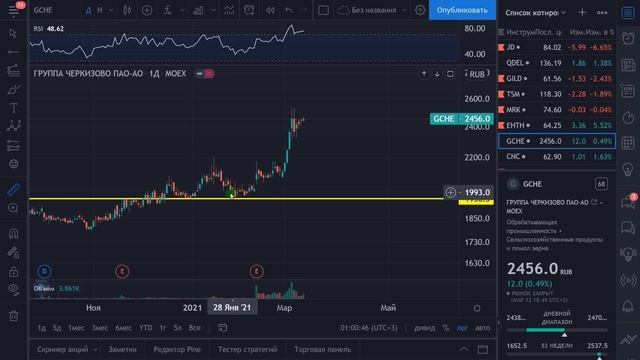Open the alerts alarm clock panel
The image size is (640, 360).
tap(628, 38)
